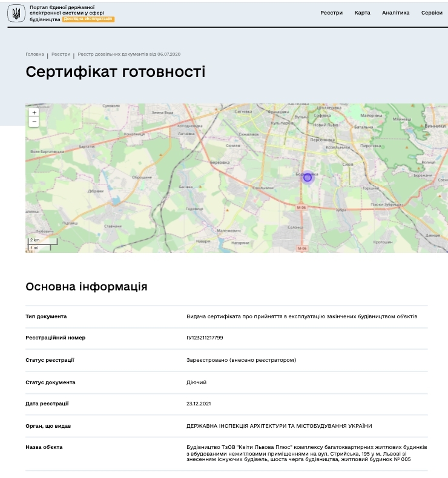Screen dimensions: 448x478
Task: Zoom in on the map
Action: click(34, 113)
